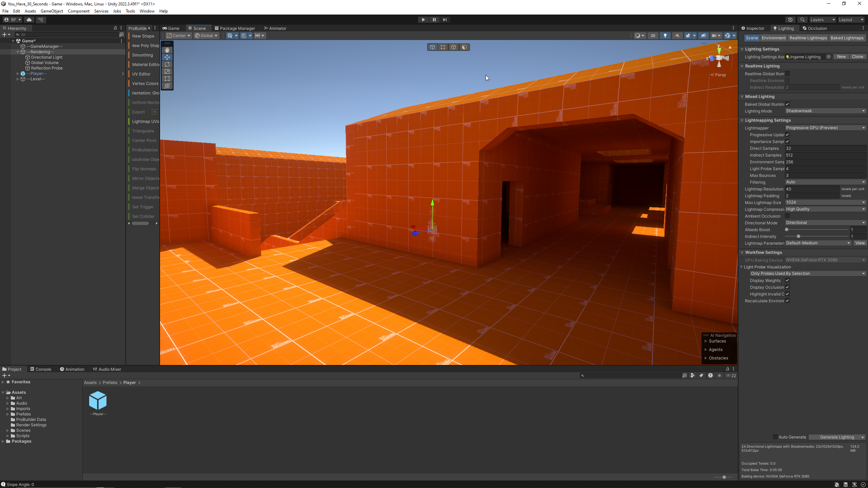Viewport: 868px width, 488px height.
Task: Switch ProBuilder to Vertex selection mode
Action: pyautogui.click(x=443, y=47)
